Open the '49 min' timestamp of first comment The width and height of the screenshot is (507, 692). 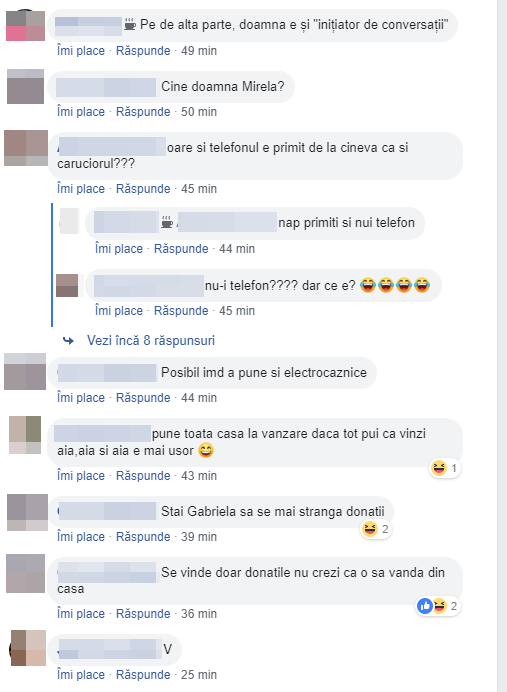(199, 51)
